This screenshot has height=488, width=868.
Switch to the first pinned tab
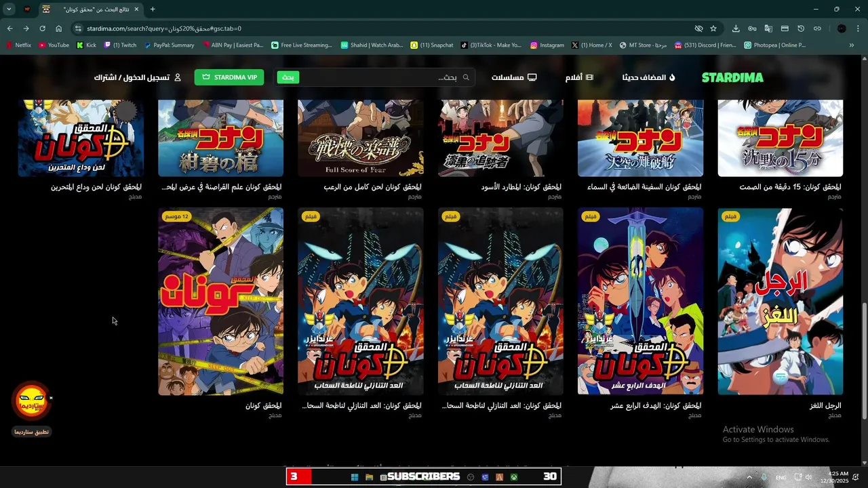click(27, 9)
